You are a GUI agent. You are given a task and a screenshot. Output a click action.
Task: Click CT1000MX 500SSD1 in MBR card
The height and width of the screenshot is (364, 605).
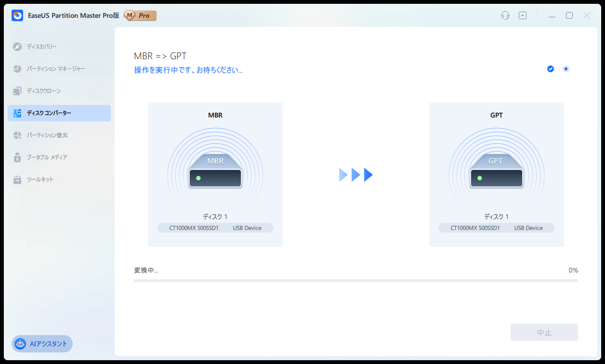pos(194,228)
